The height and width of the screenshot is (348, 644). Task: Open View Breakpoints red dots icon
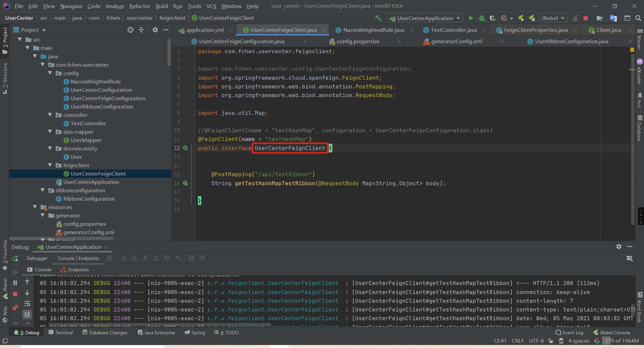(15, 307)
